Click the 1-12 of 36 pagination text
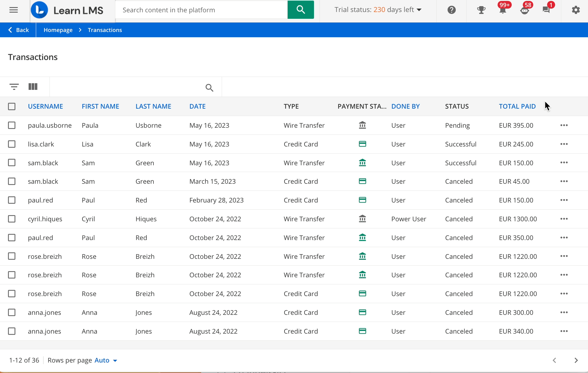The width and height of the screenshot is (588, 373). [x=24, y=360]
